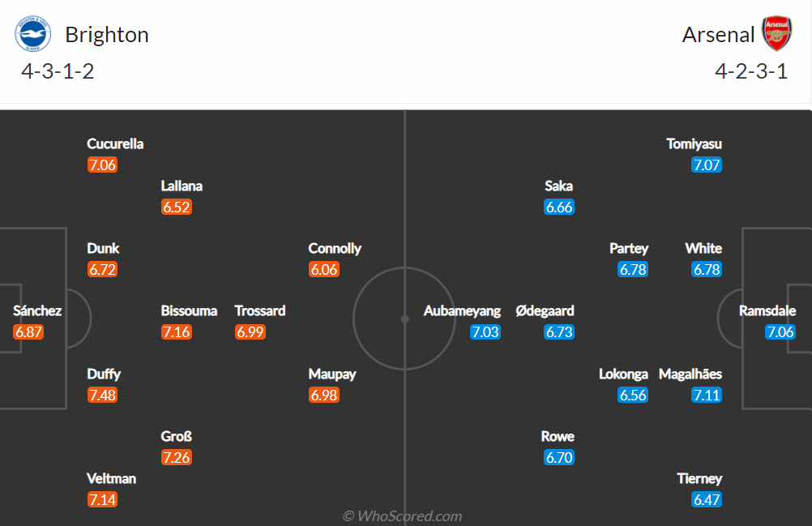812x526 pixels.
Task: Click player name Bissouma
Action: [189, 310]
